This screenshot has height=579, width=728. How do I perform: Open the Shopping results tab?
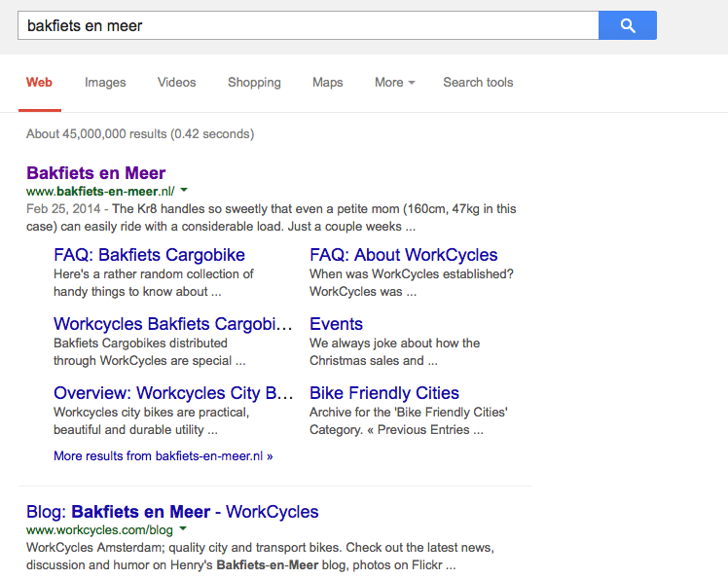pos(254,83)
